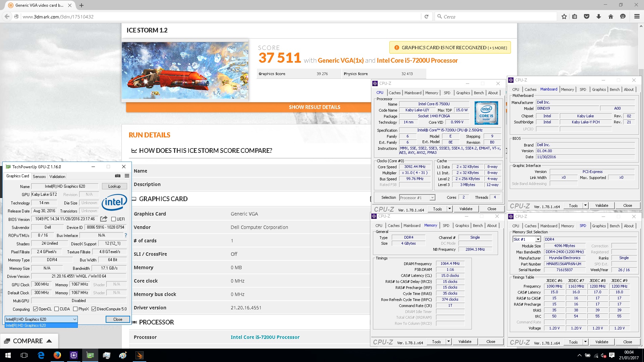This screenshot has height=362, width=644.
Task: Open SPD tab in CPU-Z Memory window
Action: (x=446, y=226)
